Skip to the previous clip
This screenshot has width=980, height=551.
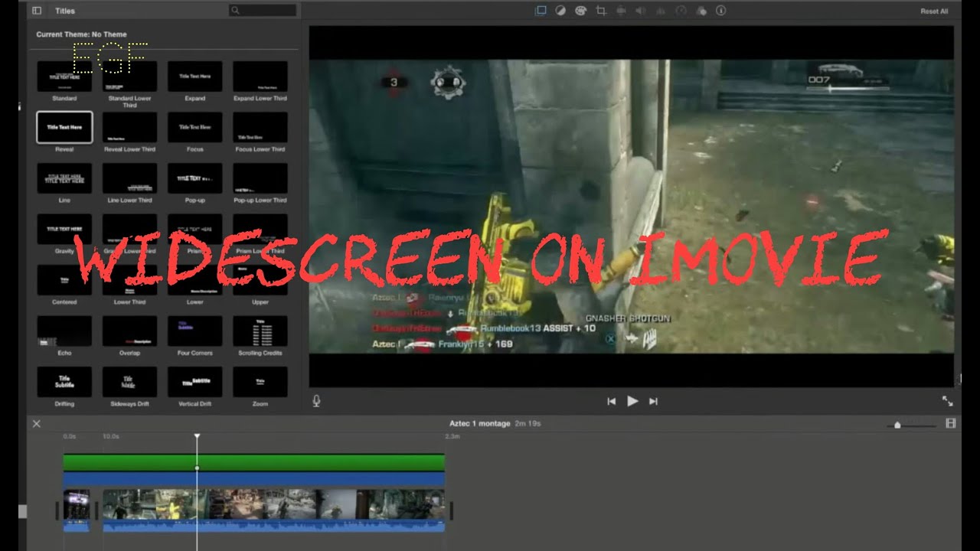point(611,401)
